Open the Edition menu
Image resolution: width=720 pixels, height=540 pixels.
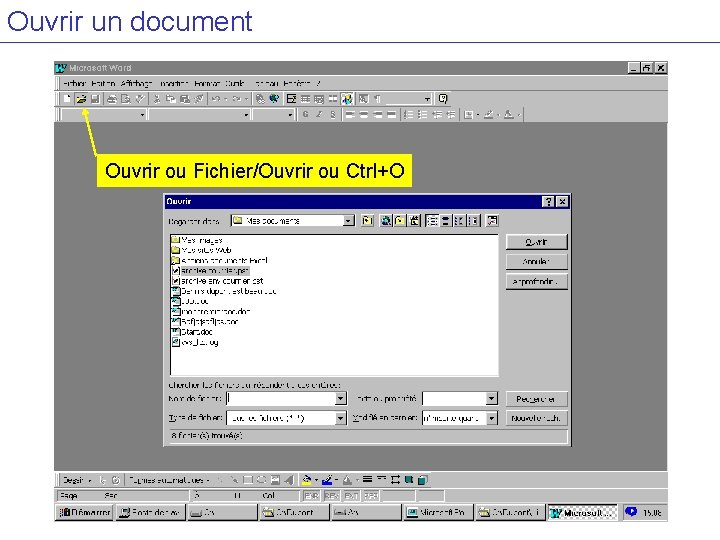(x=103, y=83)
